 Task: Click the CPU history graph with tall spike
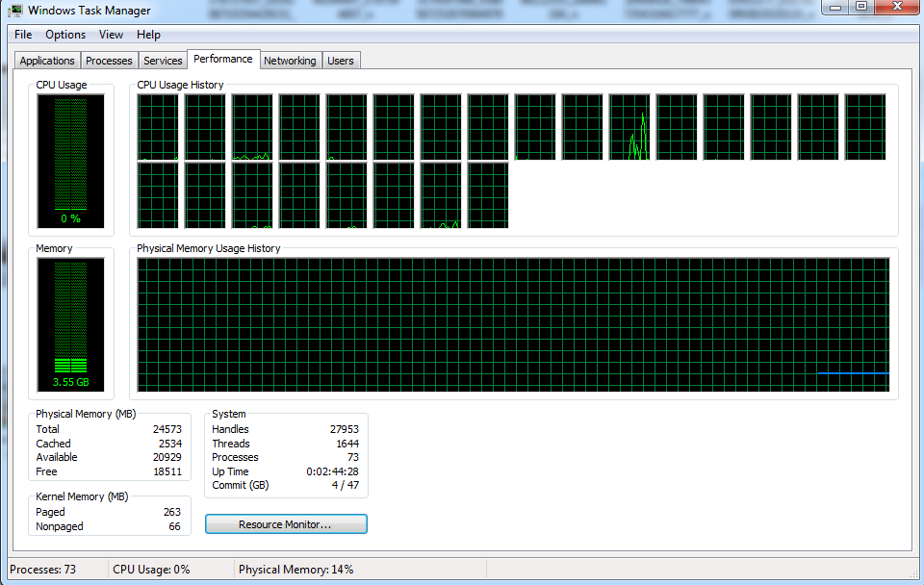click(629, 127)
